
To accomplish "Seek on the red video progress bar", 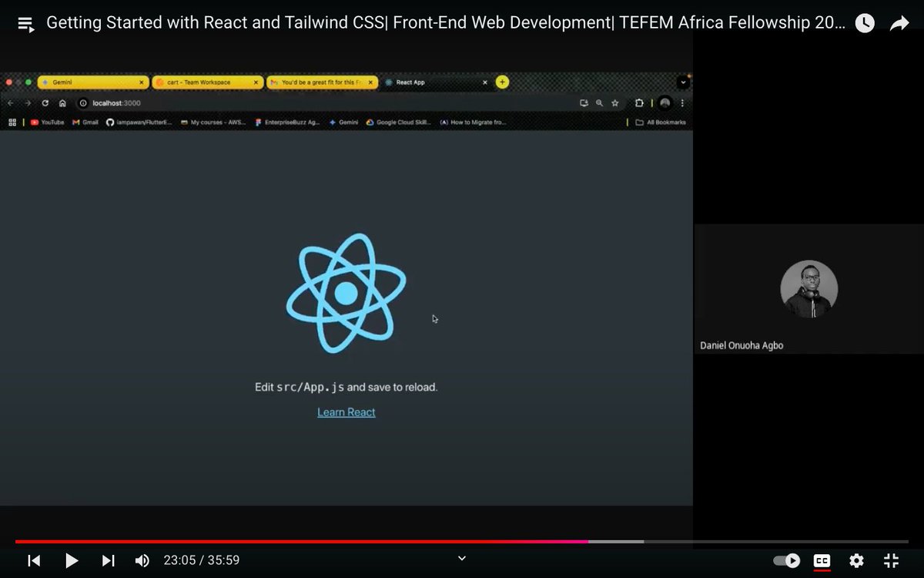I will (x=302, y=542).
